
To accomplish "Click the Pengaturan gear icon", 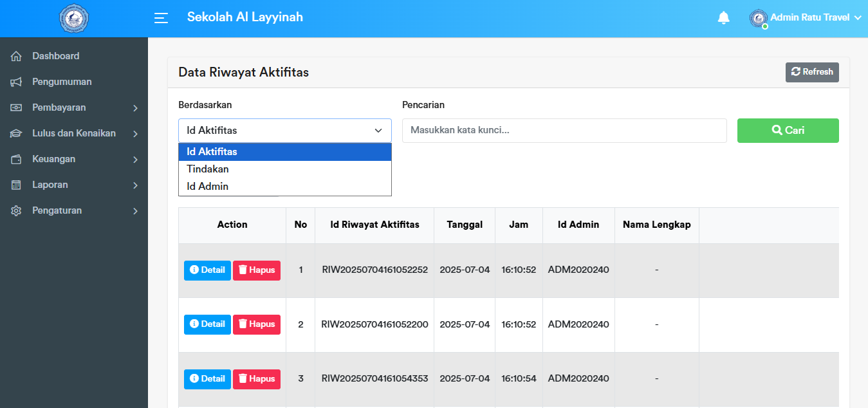I will pos(16,210).
